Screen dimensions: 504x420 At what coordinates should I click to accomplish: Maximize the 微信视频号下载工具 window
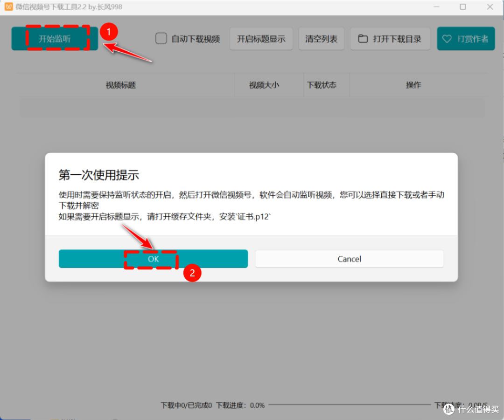(463, 7)
